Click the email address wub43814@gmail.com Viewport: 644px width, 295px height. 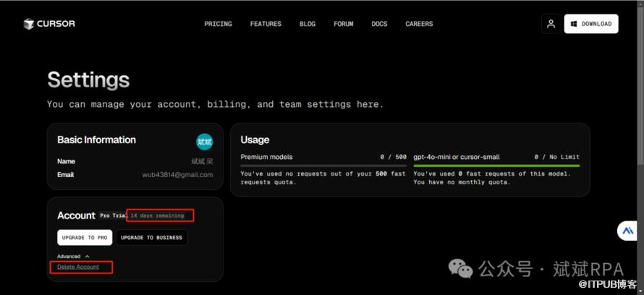tap(177, 175)
